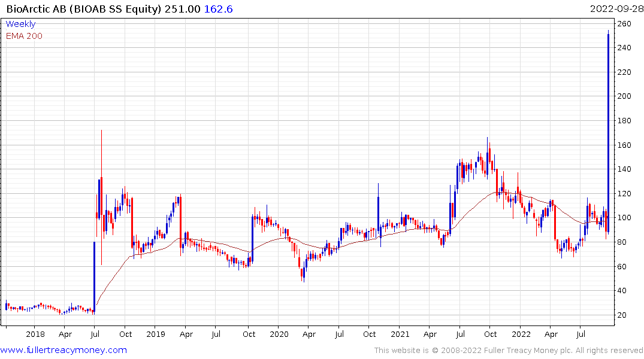Viewport: 644px width, 359px height.
Task: Click the 60 y-axis price label
Action: (622, 267)
